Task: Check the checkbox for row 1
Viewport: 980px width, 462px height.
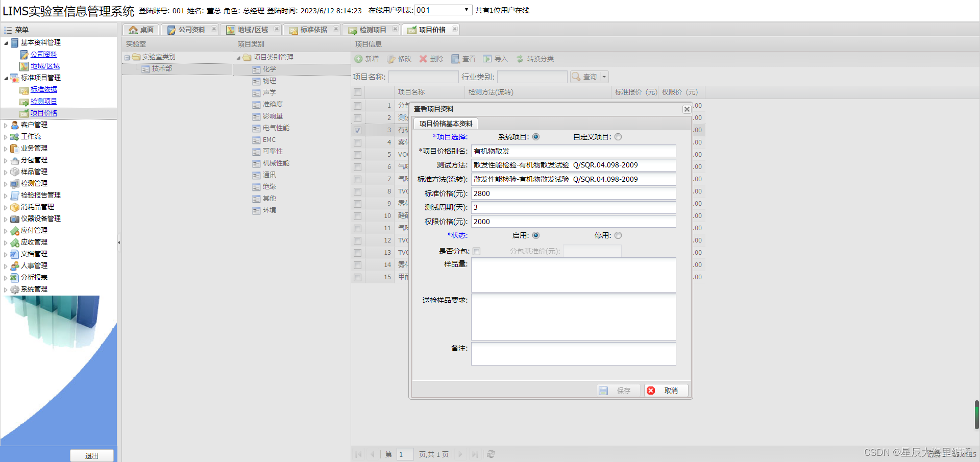Action: pos(357,106)
